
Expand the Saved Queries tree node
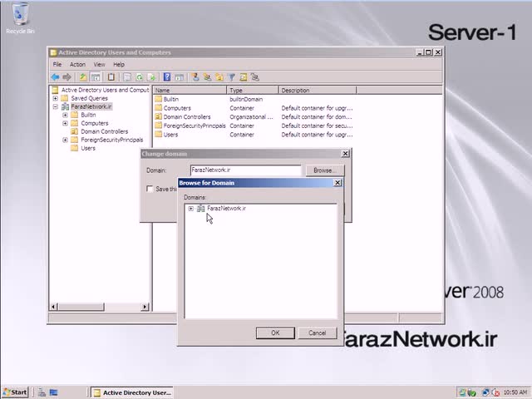click(56, 98)
